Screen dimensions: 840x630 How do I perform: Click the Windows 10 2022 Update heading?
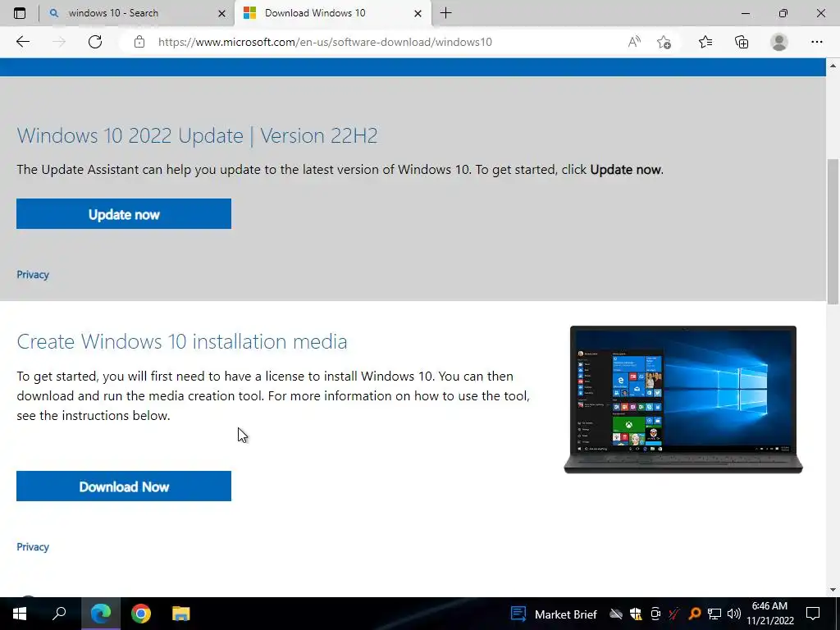coord(197,135)
